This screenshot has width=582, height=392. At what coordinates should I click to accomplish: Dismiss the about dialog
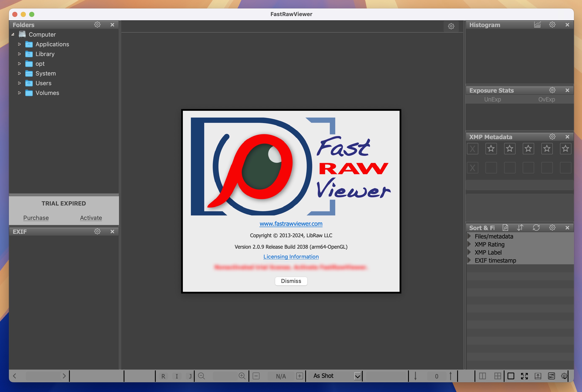tap(290, 280)
